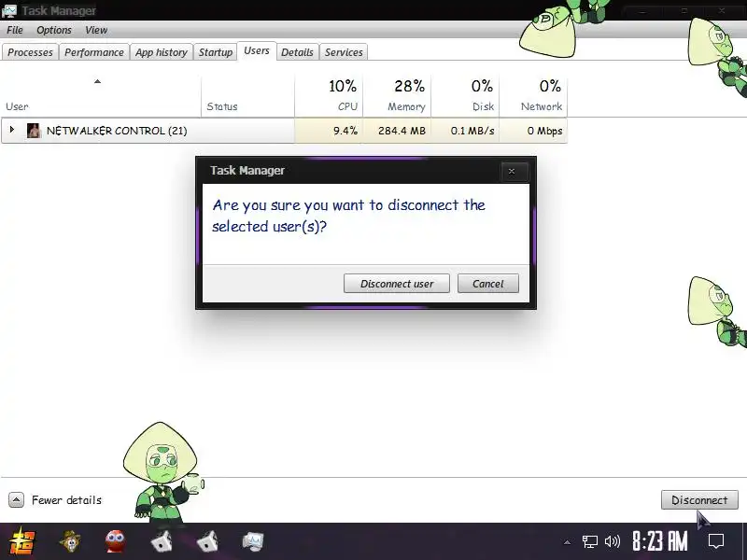Sort by the User column header
Viewport: 747px width, 560px height.
coord(101,96)
